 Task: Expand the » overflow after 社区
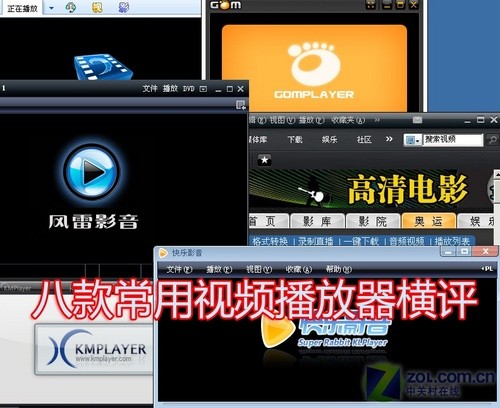(x=389, y=139)
